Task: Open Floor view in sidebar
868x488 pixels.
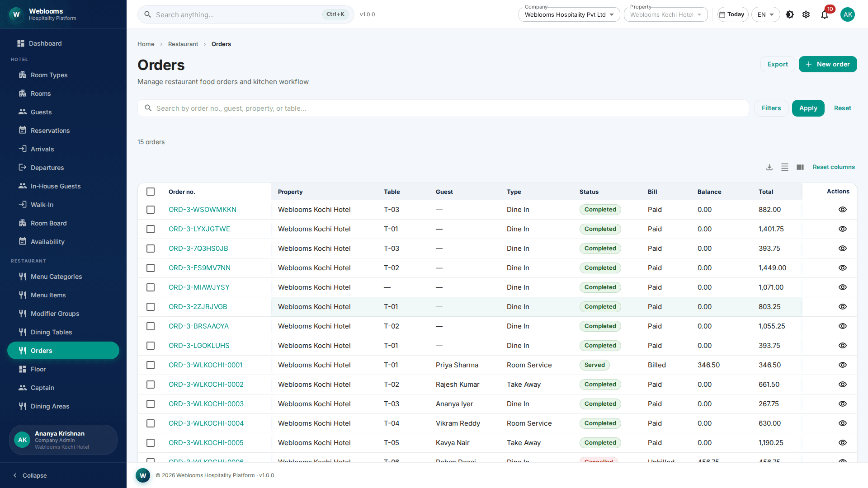Action: pyautogui.click(x=63, y=369)
